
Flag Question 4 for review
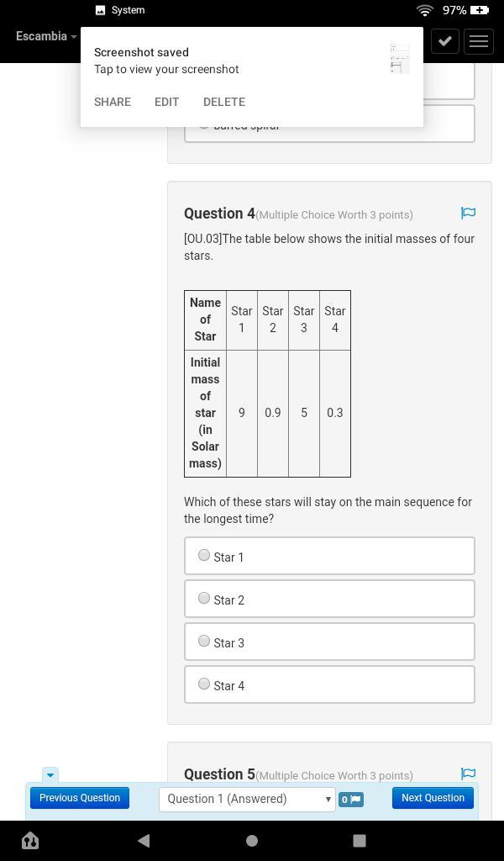pos(468,214)
